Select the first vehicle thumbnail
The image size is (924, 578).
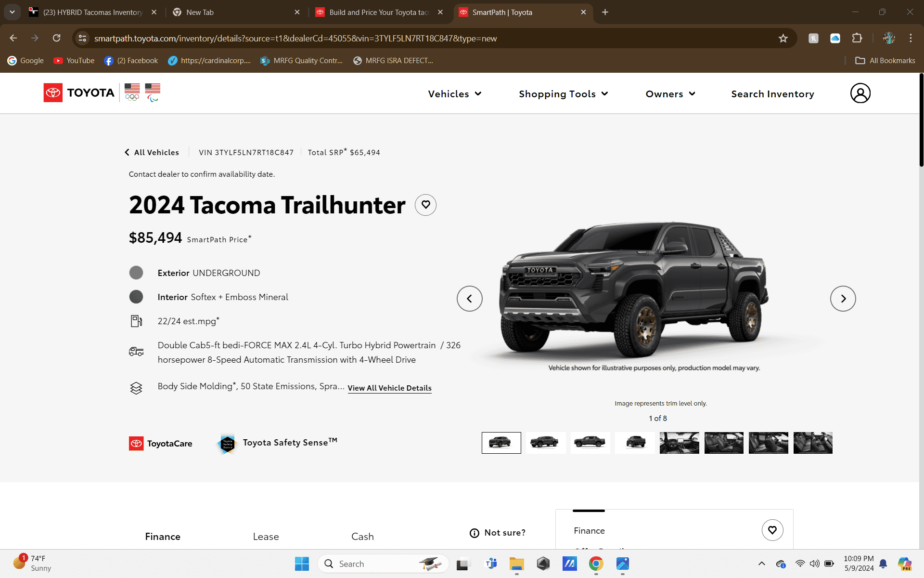[x=501, y=443]
